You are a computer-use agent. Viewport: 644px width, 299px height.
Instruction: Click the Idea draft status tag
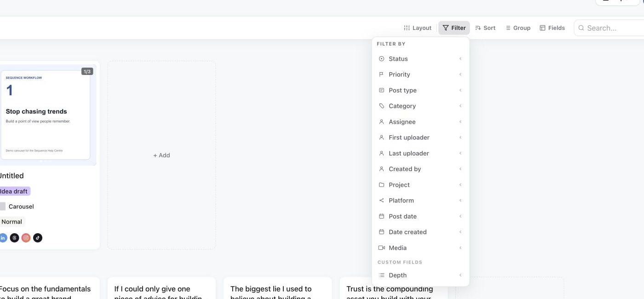click(15, 191)
